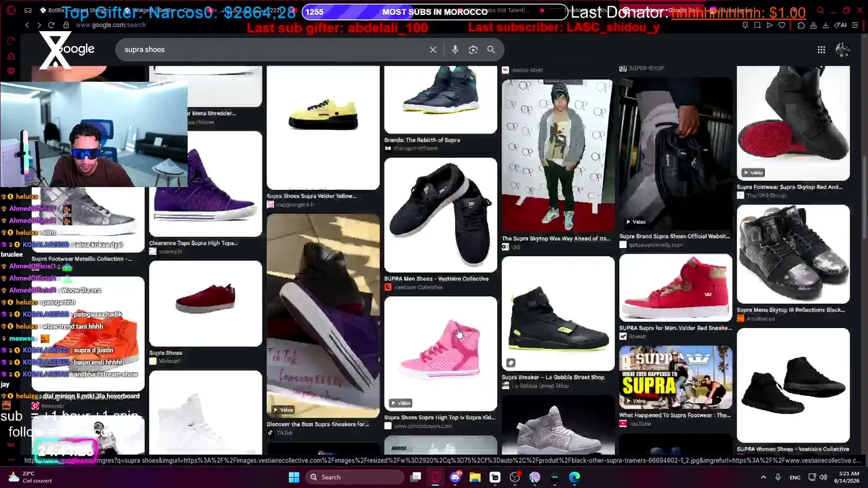Open the Google apps grid
Image resolution: width=868 pixels, height=488 pixels.
821,49
